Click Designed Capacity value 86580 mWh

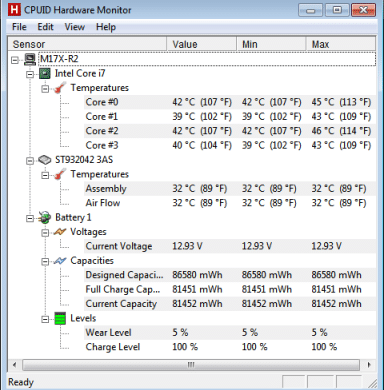coord(197,275)
